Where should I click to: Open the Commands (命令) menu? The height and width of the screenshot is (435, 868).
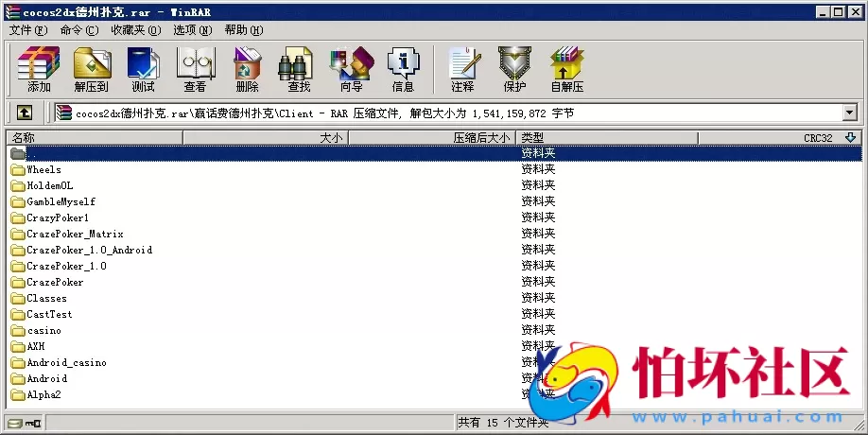pos(79,30)
